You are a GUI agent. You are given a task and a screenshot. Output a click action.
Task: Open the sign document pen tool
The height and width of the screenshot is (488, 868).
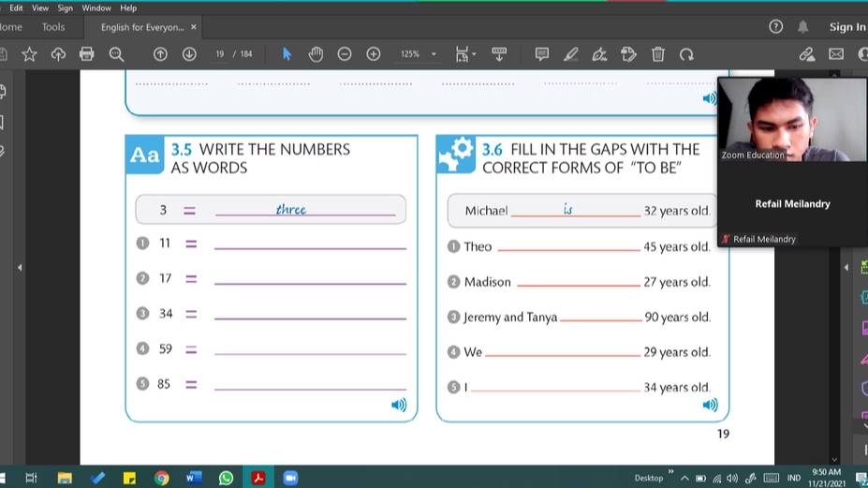click(599, 54)
